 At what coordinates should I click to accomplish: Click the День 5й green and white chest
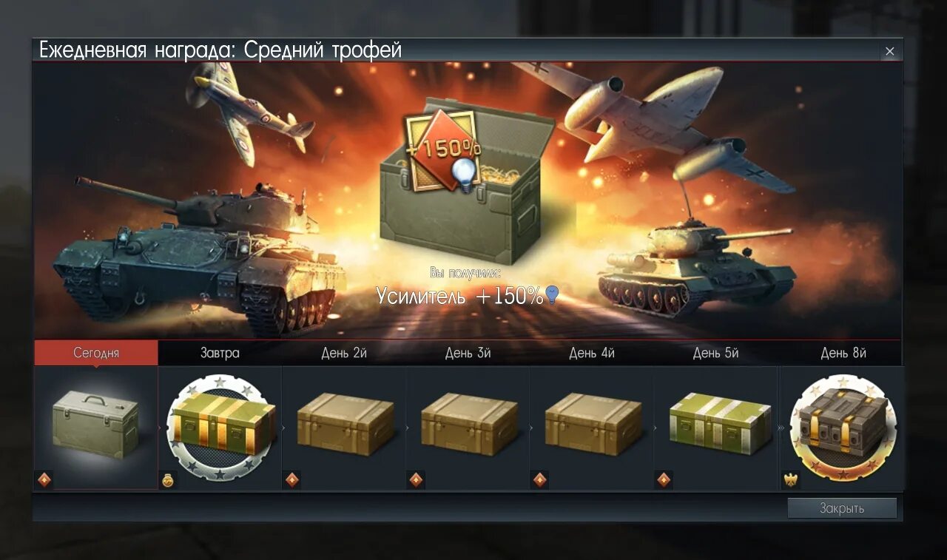click(721, 424)
